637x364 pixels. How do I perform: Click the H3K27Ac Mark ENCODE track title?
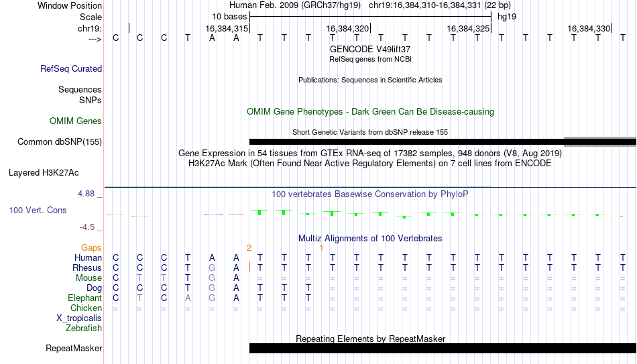click(370, 164)
